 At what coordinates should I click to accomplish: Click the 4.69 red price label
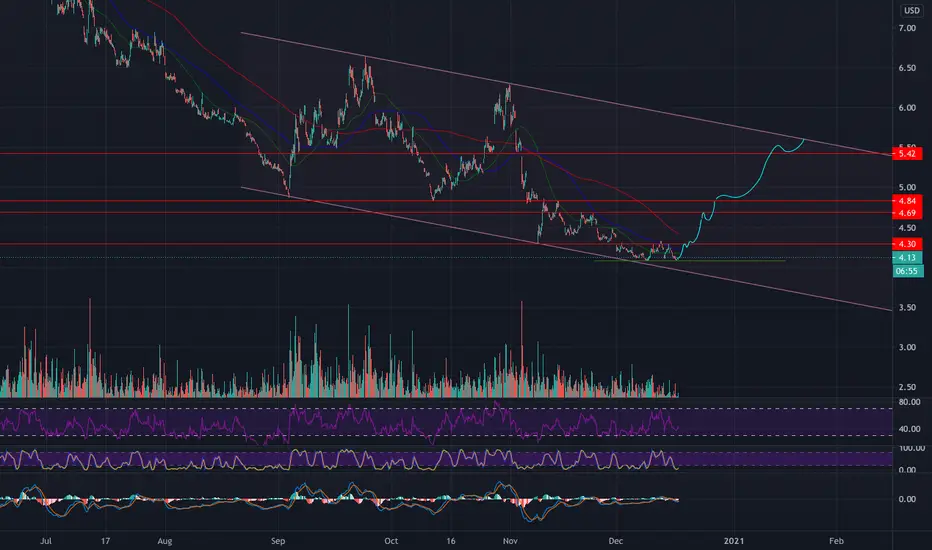click(907, 213)
